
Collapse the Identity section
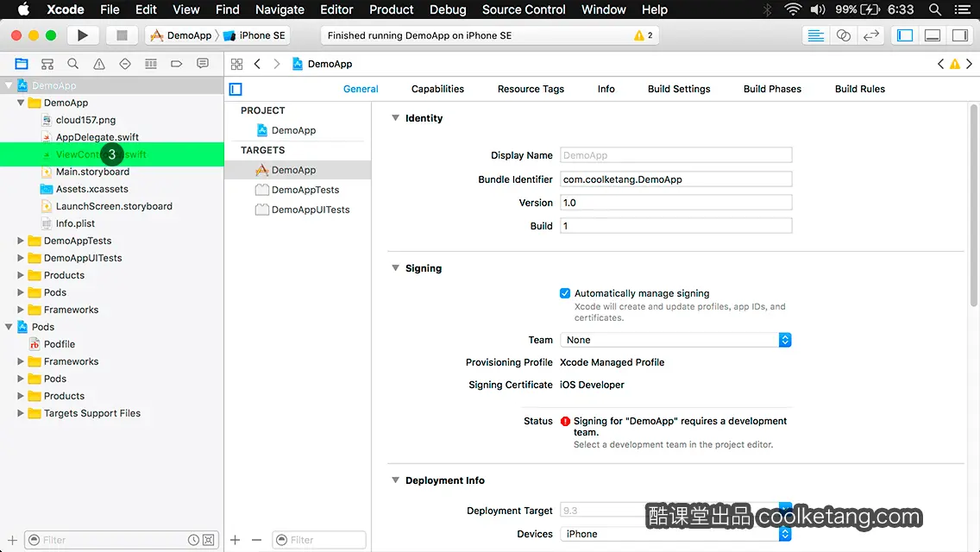tap(395, 118)
